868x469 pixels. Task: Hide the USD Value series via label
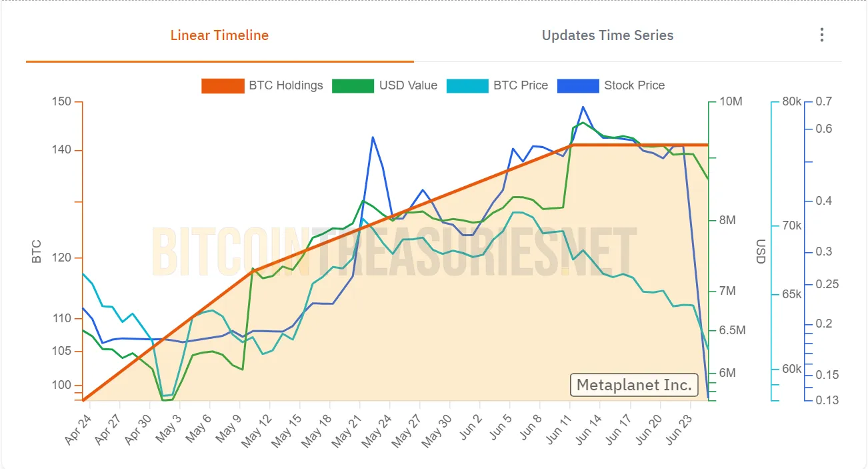pos(408,85)
